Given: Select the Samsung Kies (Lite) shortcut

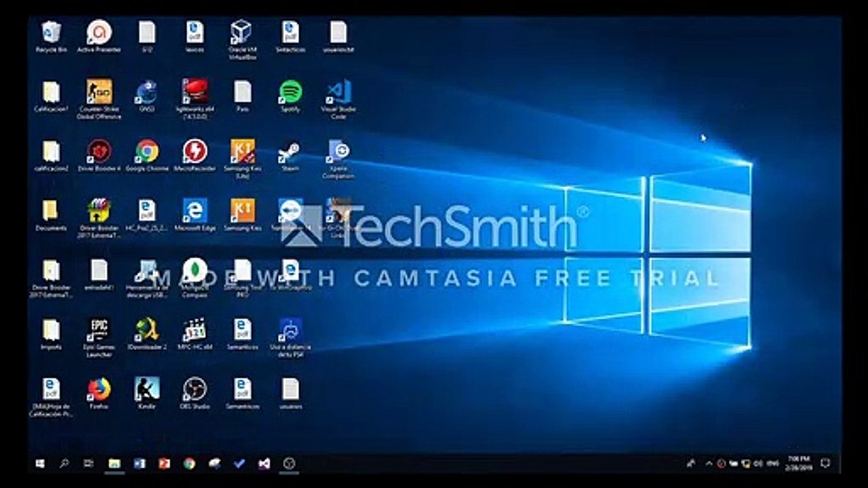Looking at the screenshot, I should pyautogui.click(x=242, y=159).
